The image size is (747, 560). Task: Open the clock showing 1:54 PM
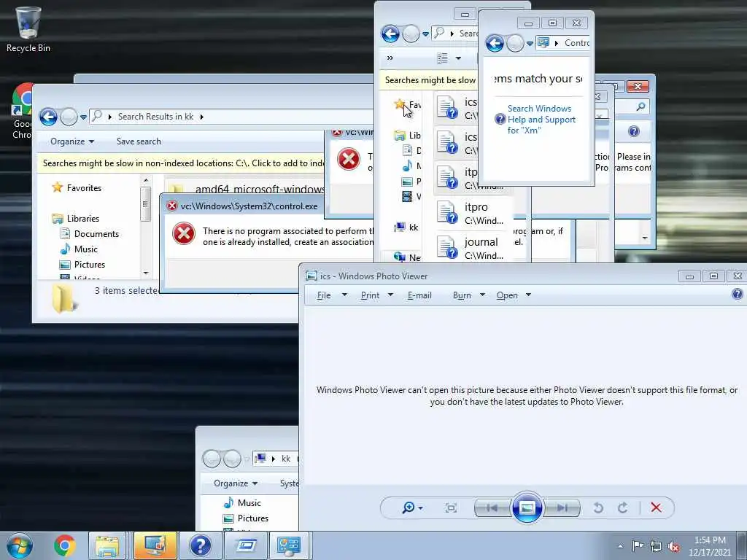710,546
